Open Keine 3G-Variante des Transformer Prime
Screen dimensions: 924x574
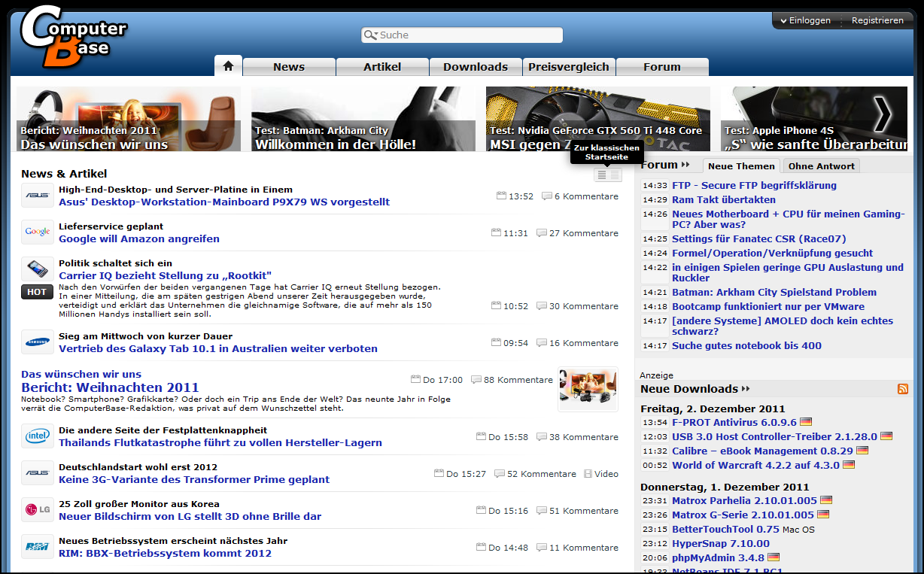pyautogui.click(x=194, y=479)
